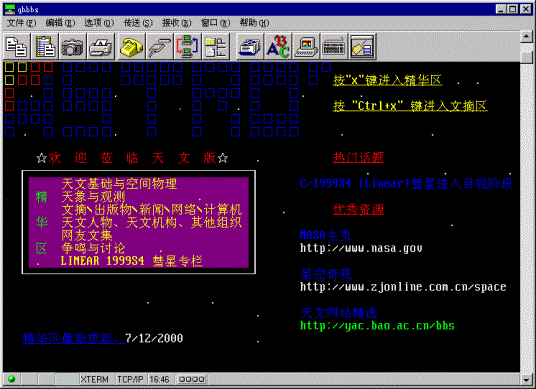Select LINEAR 1999S4 彗星专栏 entry
The image size is (536, 389).
pyautogui.click(x=131, y=261)
